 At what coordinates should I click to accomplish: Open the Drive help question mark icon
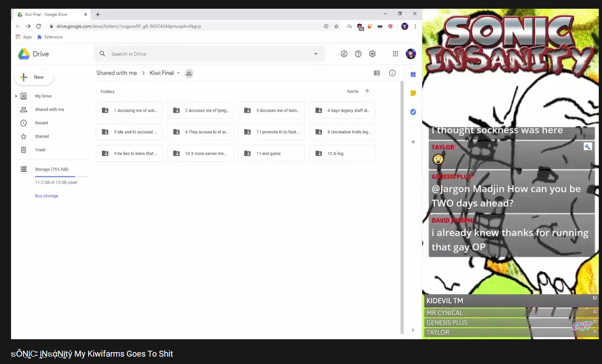tap(358, 54)
